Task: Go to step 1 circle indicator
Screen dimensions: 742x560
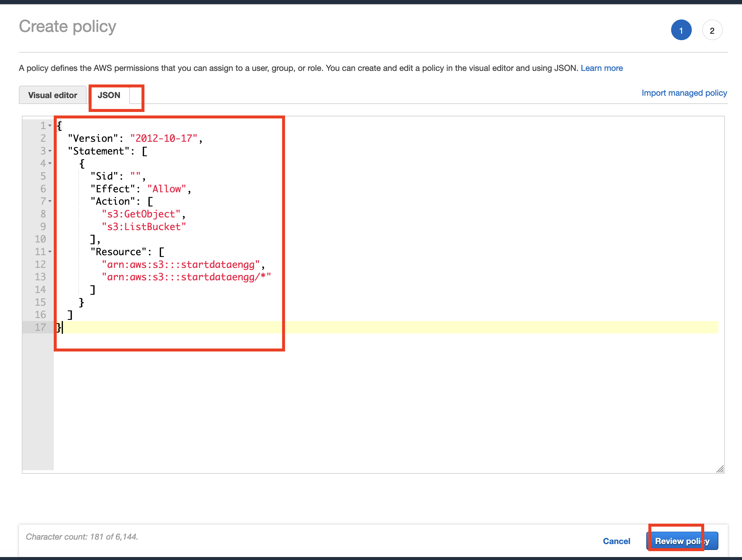Action: (x=681, y=30)
